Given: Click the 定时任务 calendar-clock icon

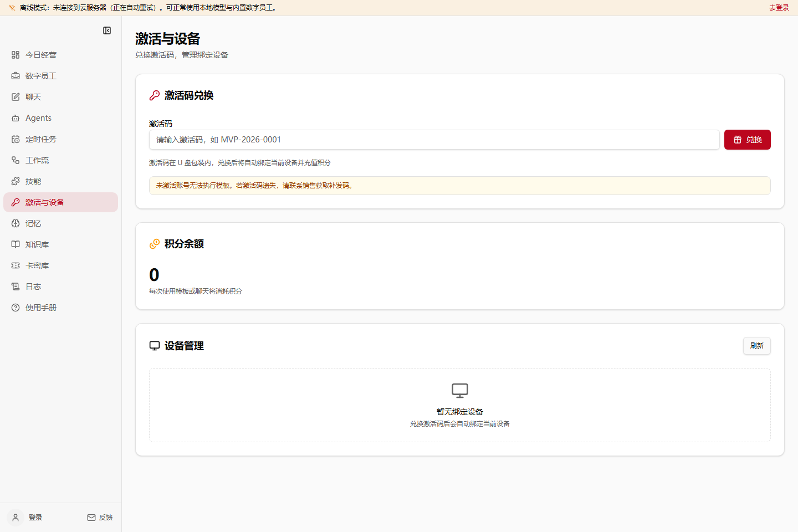Looking at the screenshot, I should click(16, 139).
